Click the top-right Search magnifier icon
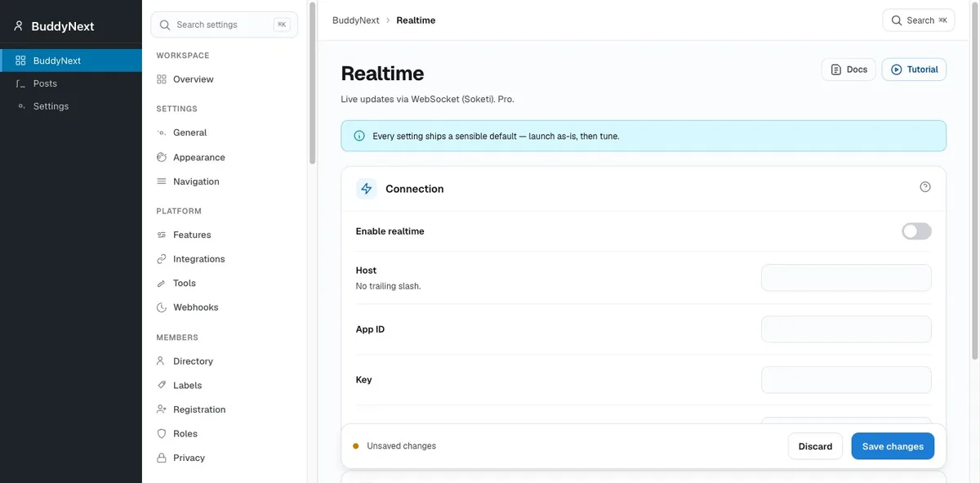Viewport: 980px width, 483px height. [897, 20]
